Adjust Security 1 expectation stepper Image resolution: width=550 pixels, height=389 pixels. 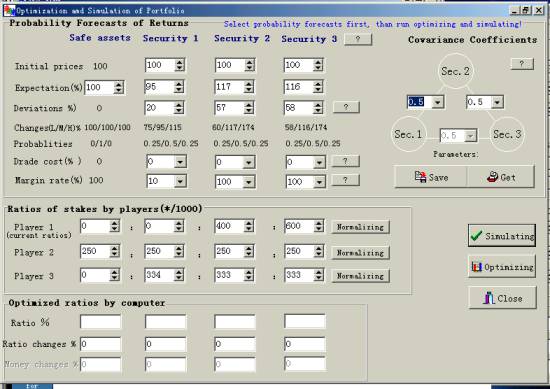(179, 87)
